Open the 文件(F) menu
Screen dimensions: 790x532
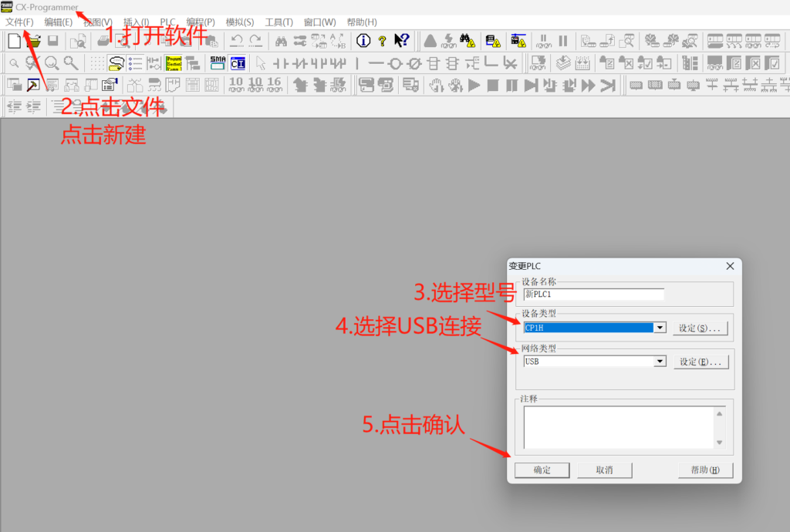point(19,22)
